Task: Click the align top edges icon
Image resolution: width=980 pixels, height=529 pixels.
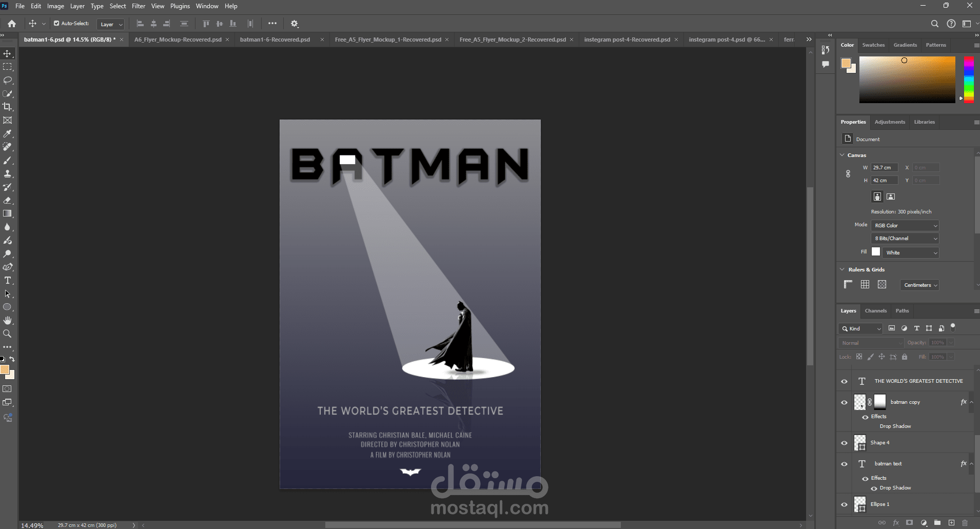Action: tap(206, 24)
